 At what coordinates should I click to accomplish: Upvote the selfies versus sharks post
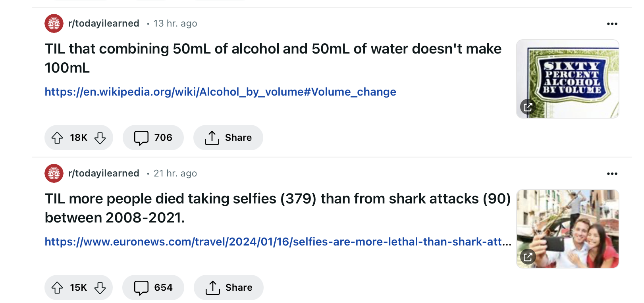[57, 288]
